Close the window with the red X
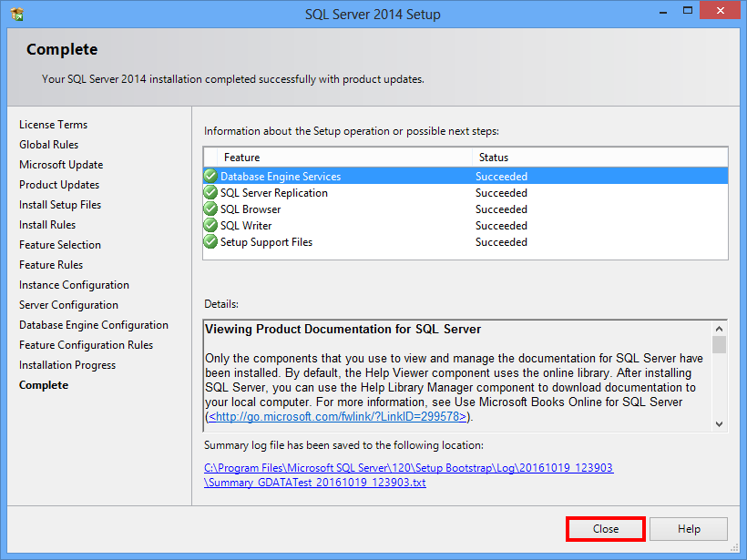This screenshot has height=560, width=747. 721,11
